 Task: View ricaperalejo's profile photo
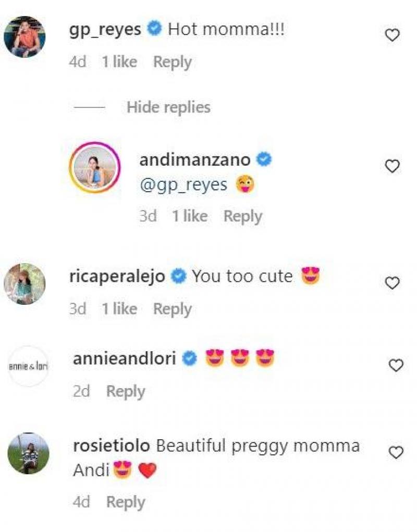pyautogui.click(x=24, y=283)
